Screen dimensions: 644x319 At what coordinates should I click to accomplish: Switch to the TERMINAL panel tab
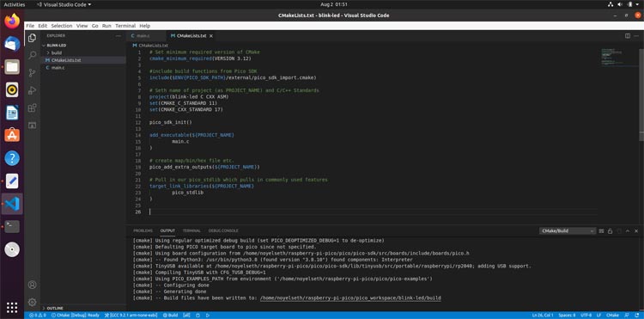[x=191, y=230]
